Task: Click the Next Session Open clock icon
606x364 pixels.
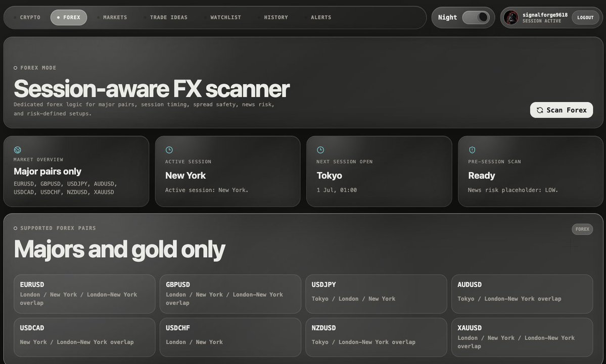Action: 320,150
